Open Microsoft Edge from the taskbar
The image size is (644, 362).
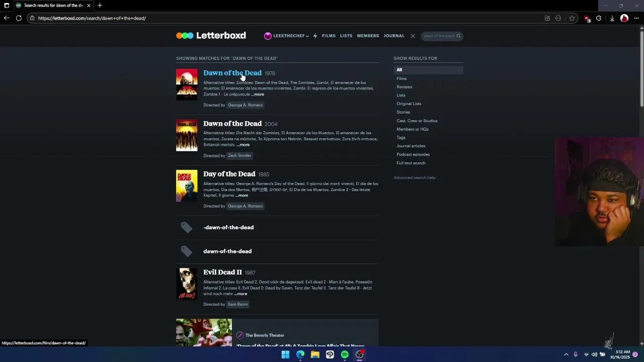point(300,354)
